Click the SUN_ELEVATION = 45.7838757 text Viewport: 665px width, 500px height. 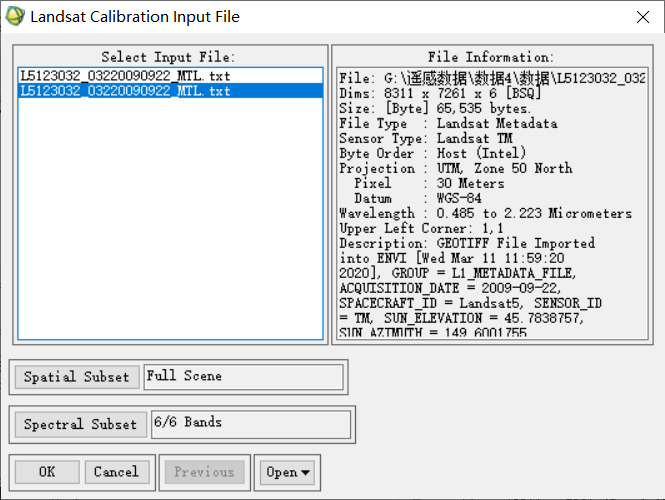484,318
